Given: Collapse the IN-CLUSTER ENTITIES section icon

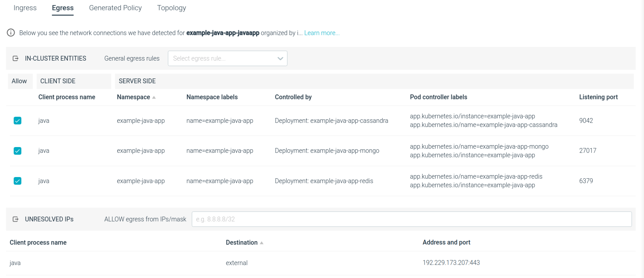Looking at the screenshot, I should (x=15, y=58).
